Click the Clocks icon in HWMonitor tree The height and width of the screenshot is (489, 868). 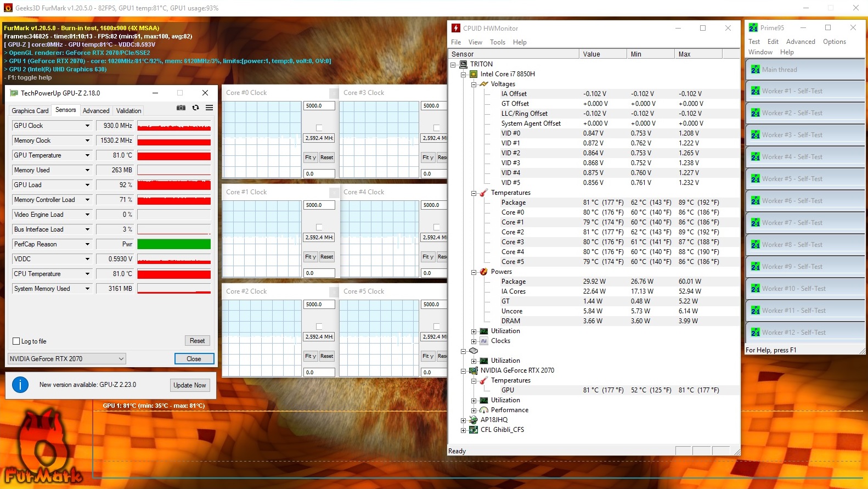click(x=483, y=341)
